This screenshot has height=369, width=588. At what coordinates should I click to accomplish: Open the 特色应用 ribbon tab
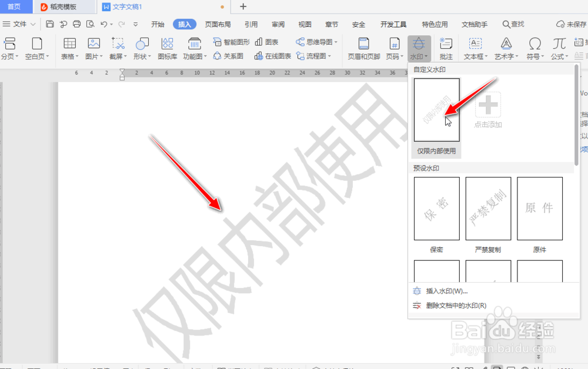coord(435,24)
